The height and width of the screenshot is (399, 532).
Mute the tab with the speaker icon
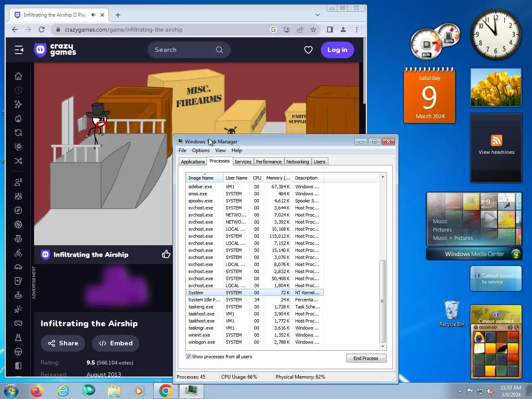pos(93,15)
